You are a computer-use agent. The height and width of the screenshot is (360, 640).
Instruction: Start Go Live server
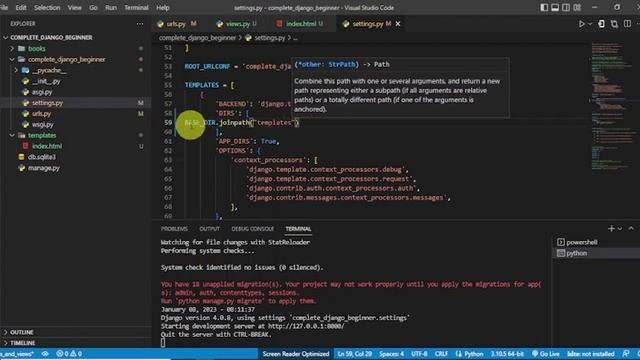(x=545, y=354)
